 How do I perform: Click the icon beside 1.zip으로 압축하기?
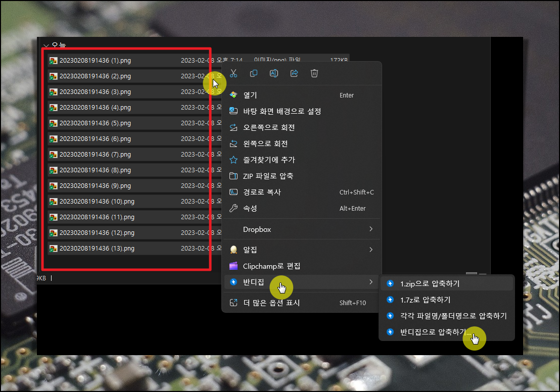point(390,283)
